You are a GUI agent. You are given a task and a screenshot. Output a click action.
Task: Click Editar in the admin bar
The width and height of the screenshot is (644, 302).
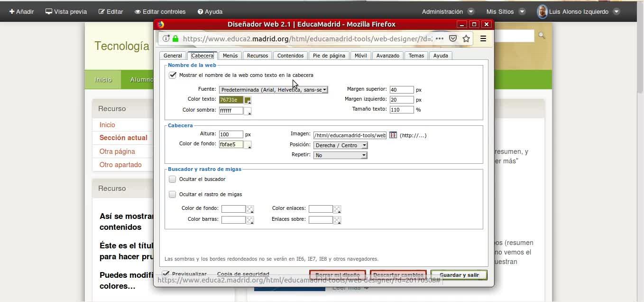pos(111,11)
